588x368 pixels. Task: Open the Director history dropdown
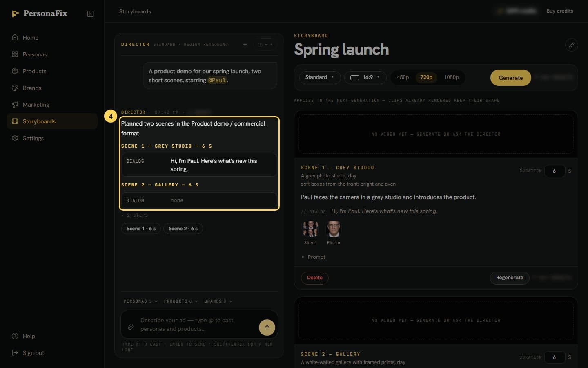click(x=265, y=45)
